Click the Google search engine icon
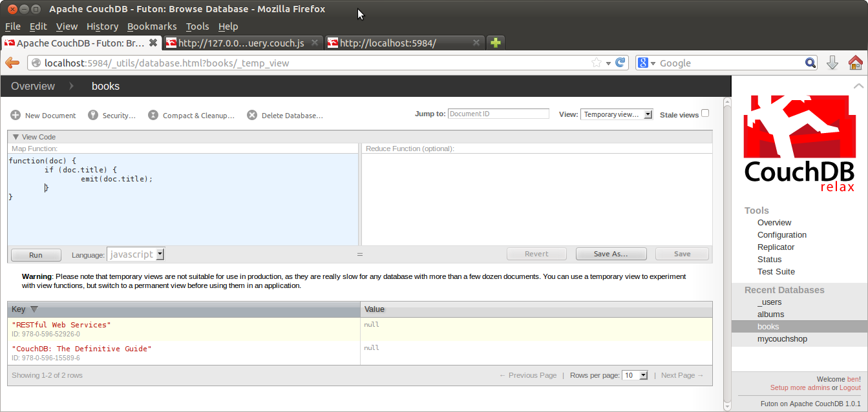 click(643, 63)
